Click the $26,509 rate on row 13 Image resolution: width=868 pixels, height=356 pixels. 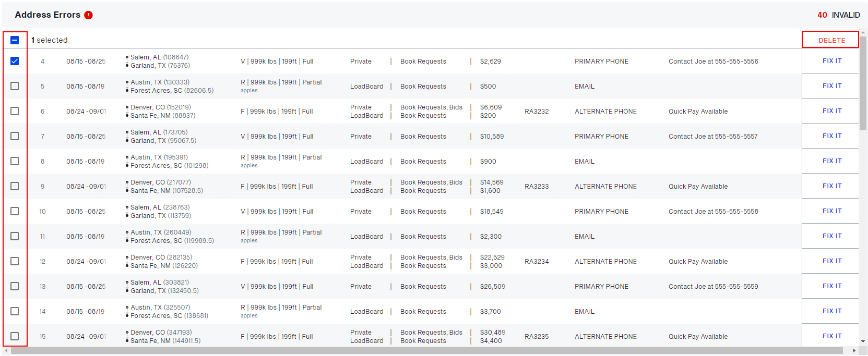pos(492,287)
